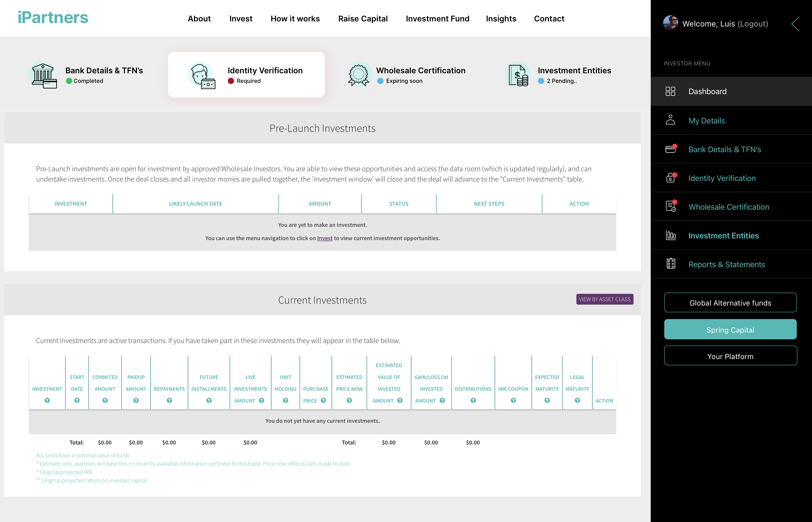This screenshot has width=812, height=522.
Task: Click the Commited Amount help question icon
Action: point(105,401)
